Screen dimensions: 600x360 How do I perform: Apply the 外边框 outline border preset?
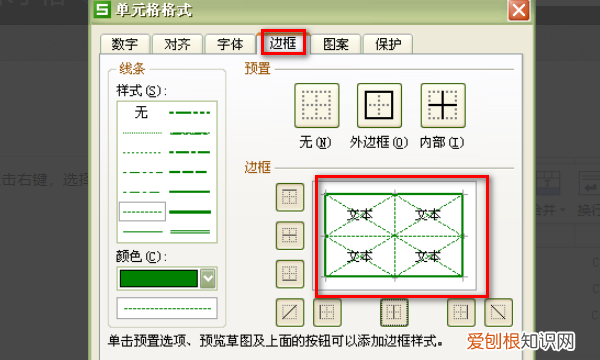pos(379,106)
